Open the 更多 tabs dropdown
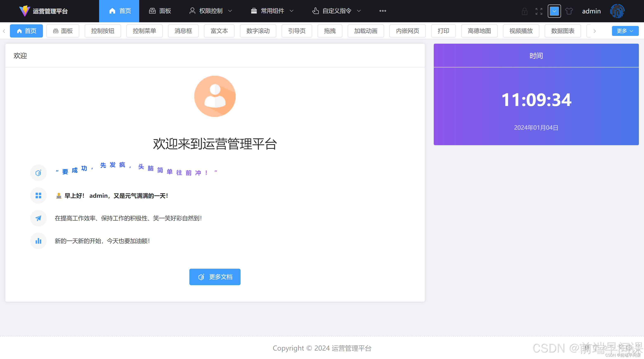 coord(625,31)
